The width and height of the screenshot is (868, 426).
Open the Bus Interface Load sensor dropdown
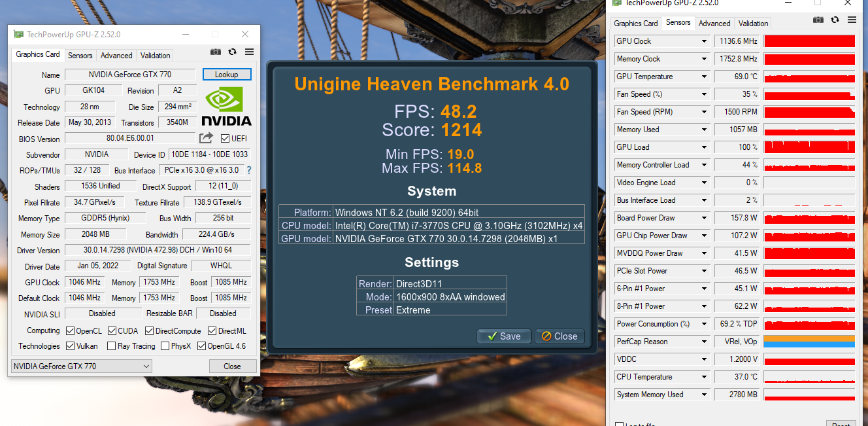pos(704,200)
